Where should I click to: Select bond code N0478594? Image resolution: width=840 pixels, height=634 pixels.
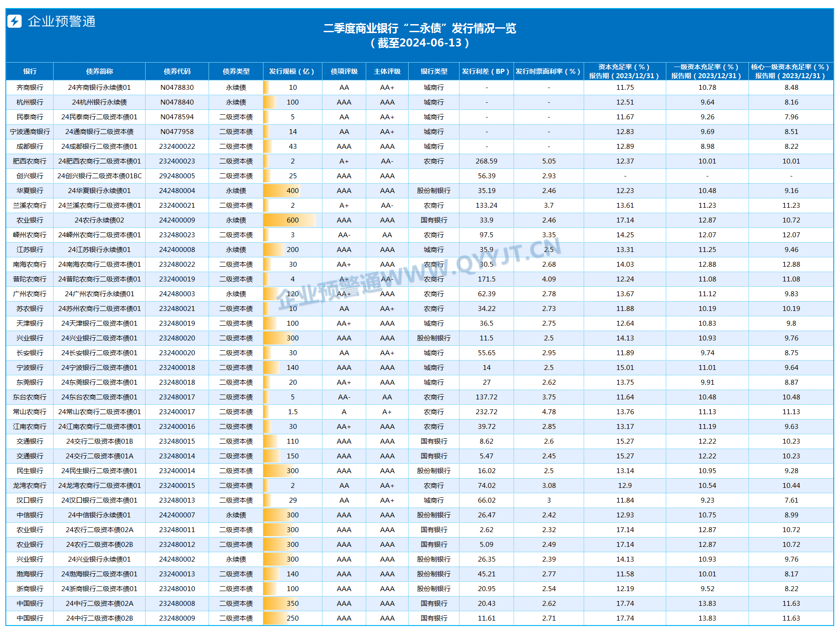[177, 117]
